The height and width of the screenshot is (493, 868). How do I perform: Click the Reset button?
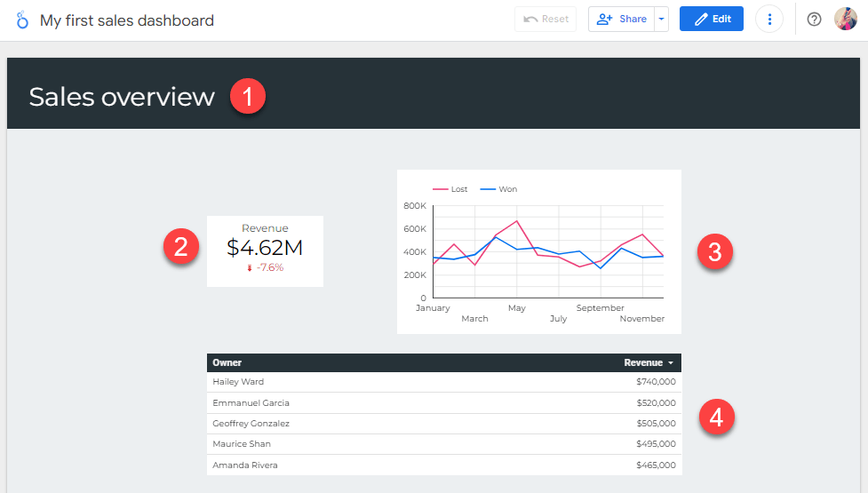click(x=545, y=20)
